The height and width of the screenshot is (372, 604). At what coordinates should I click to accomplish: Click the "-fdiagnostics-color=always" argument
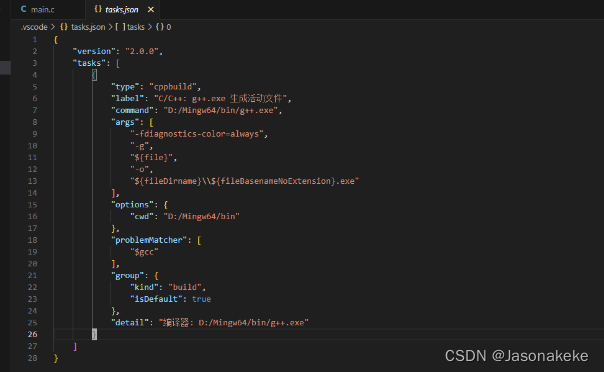(x=196, y=134)
